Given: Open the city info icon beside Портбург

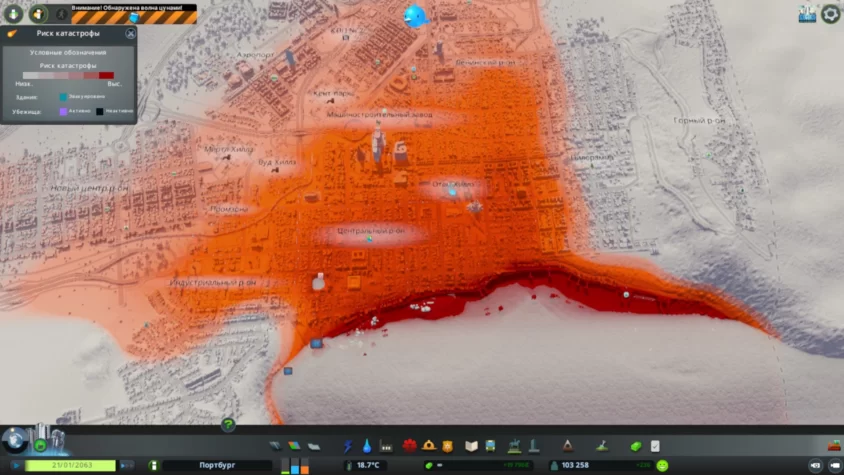Looking at the screenshot, I should (153, 465).
